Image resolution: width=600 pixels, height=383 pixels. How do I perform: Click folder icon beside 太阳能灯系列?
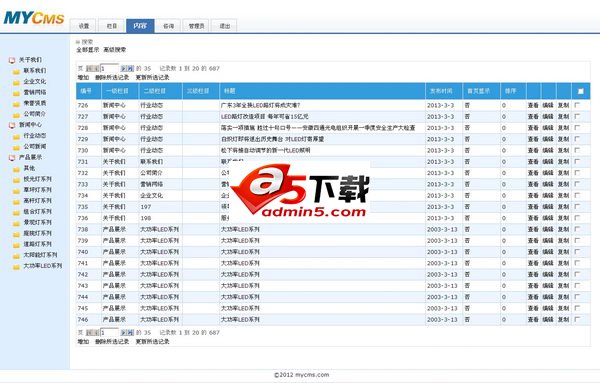click(16, 255)
